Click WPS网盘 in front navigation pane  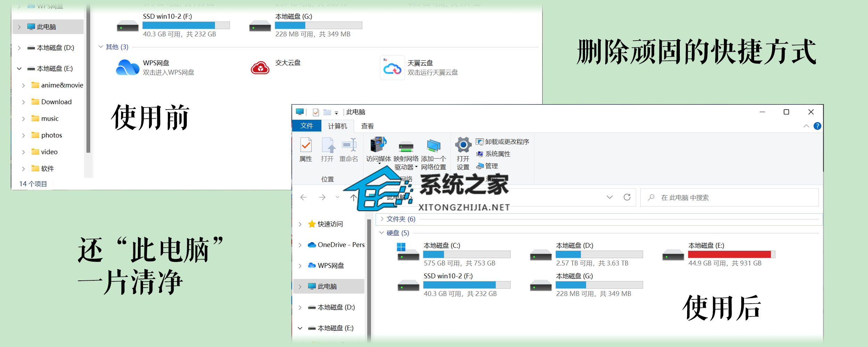click(x=326, y=266)
